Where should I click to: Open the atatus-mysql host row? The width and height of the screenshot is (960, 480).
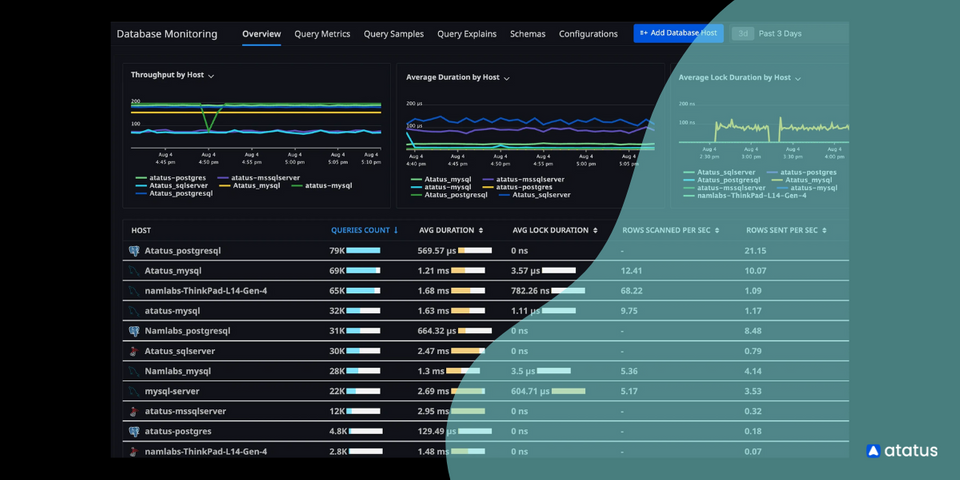click(486, 311)
